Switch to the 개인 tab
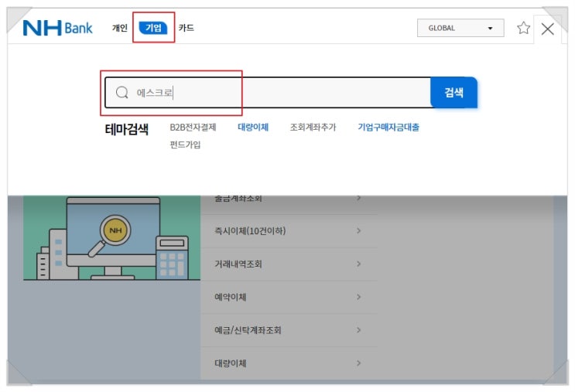This screenshot has height=392, width=575. click(119, 28)
